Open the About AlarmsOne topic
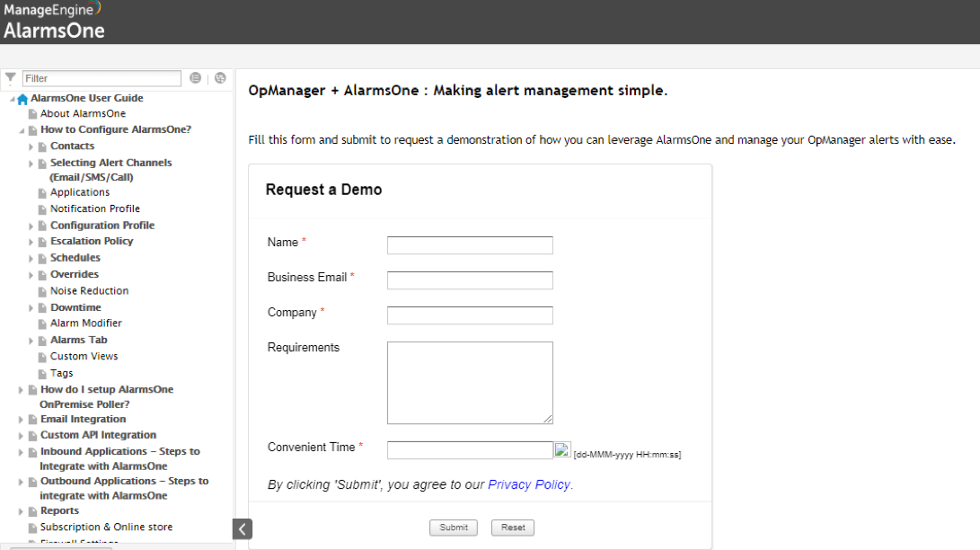This screenshot has width=980, height=550. [84, 114]
